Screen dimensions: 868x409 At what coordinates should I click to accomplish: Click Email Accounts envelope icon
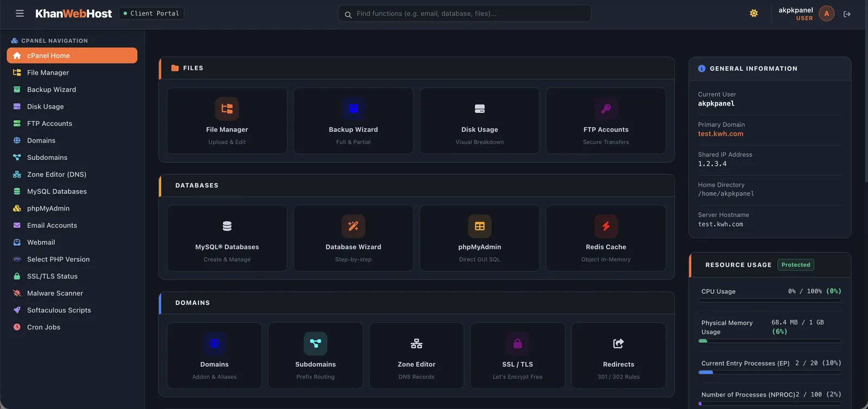pos(17,225)
